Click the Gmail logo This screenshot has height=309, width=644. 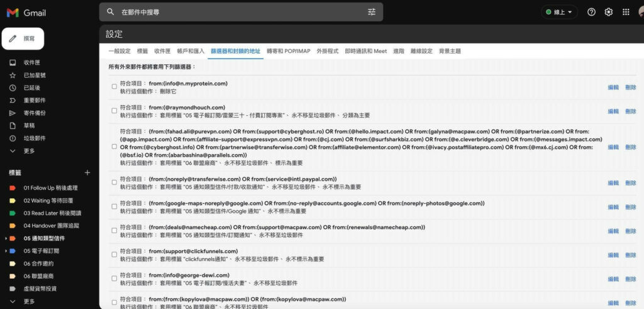[x=26, y=13]
